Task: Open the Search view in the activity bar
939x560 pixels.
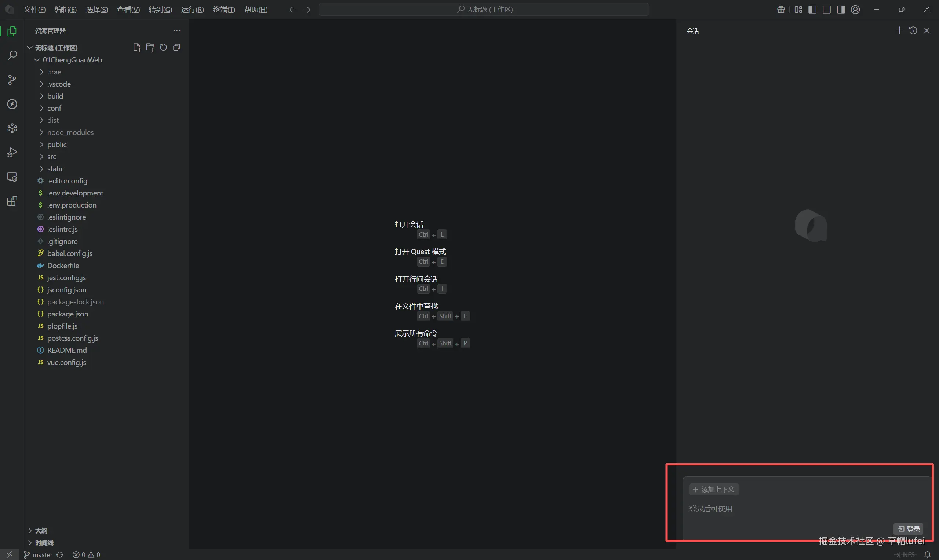Action: 12,55
